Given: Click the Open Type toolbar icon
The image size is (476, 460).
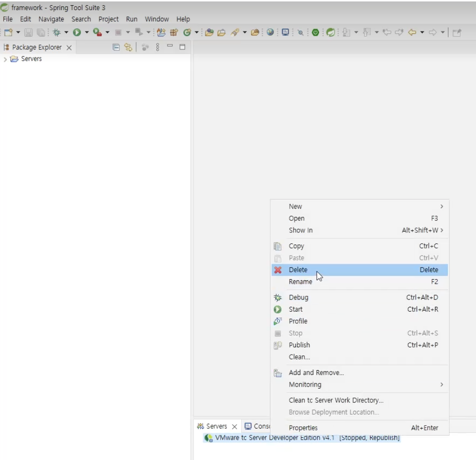Looking at the screenshot, I should (x=209, y=32).
